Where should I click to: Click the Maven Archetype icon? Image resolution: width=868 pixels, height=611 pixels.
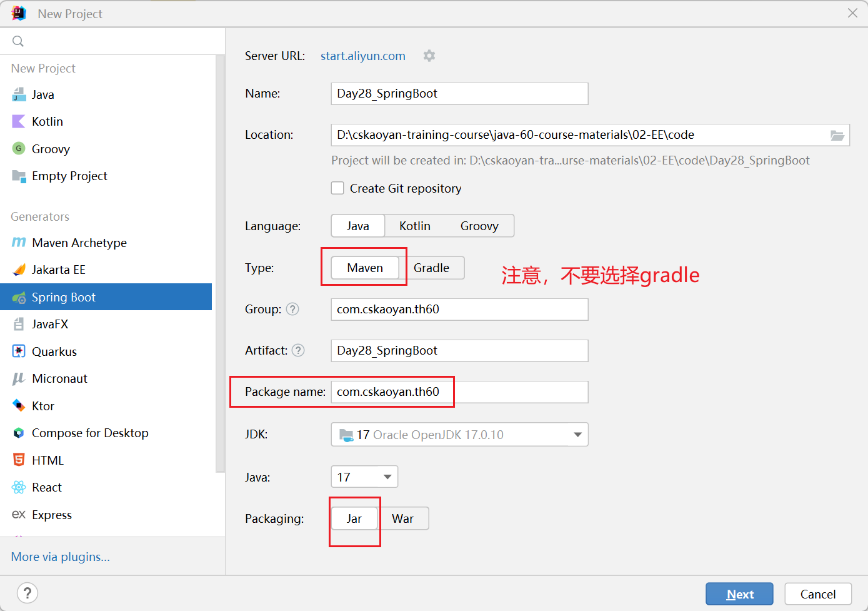pyautogui.click(x=19, y=243)
